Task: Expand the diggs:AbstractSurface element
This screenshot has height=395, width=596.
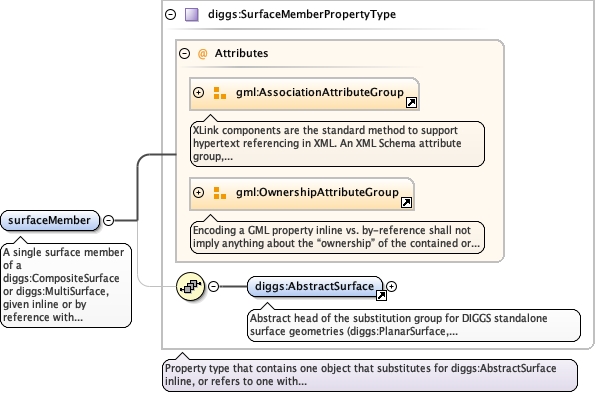Action: pos(392,286)
